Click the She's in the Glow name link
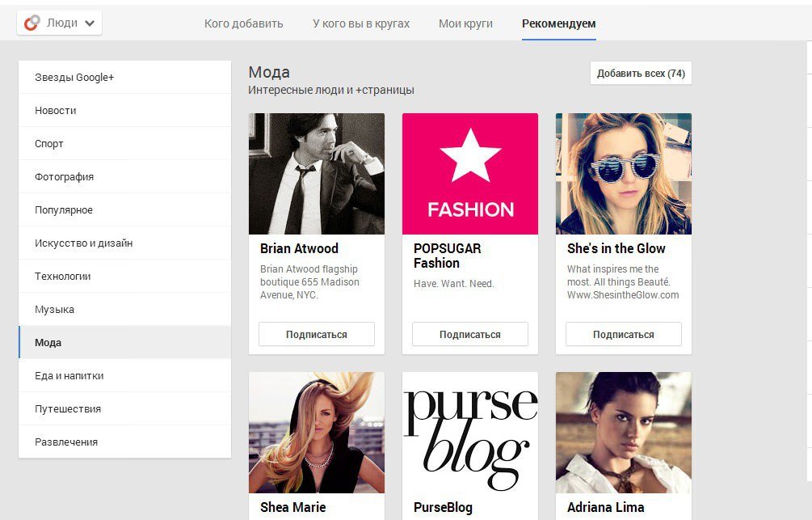812x520 pixels. coord(616,248)
